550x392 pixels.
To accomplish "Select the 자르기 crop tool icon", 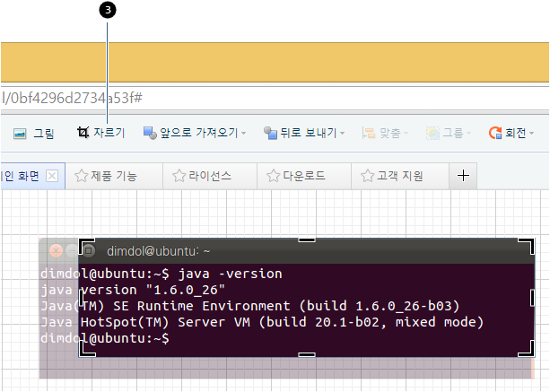I will 83,133.
